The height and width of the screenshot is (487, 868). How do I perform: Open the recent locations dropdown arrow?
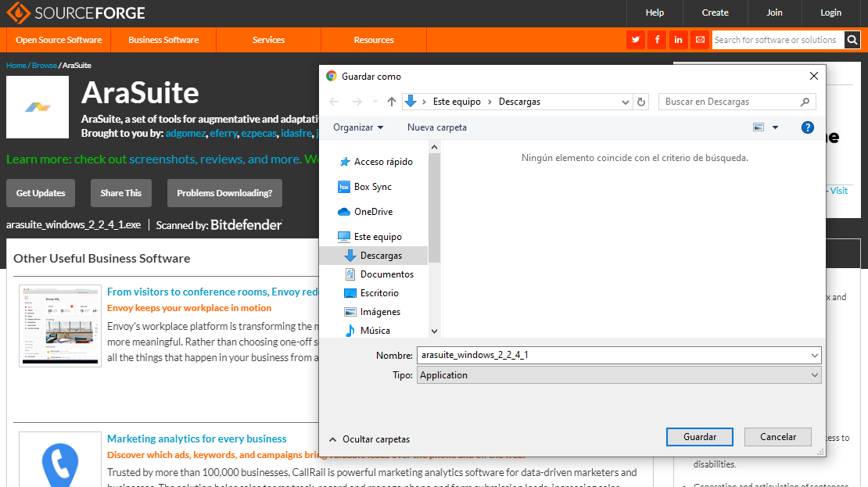pyautogui.click(x=375, y=102)
